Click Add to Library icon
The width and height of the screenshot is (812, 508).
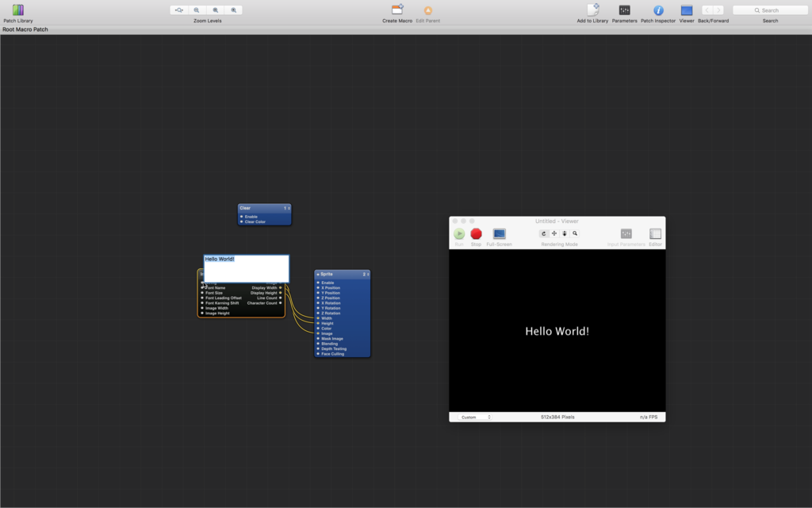593,10
